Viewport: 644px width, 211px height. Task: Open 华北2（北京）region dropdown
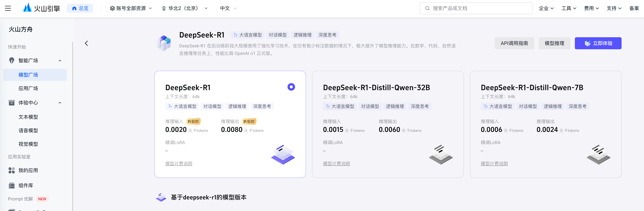pyautogui.click(x=184, y=8)
